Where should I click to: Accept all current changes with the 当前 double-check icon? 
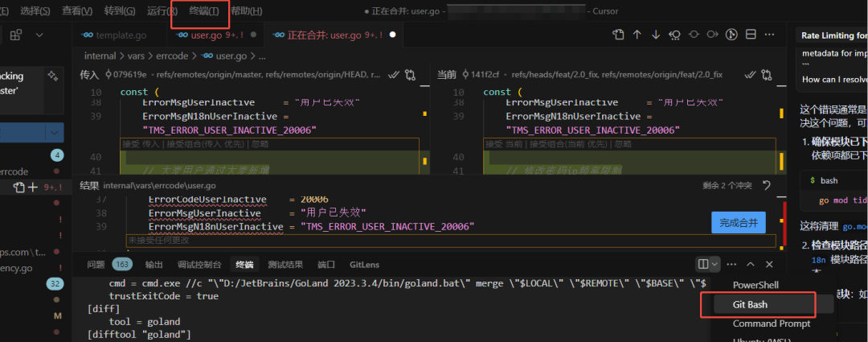[751, 74]
